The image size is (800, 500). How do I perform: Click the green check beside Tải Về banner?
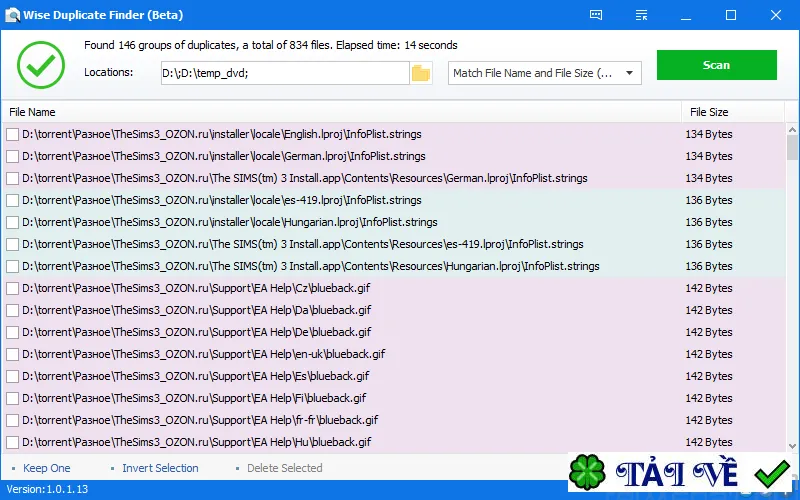(772, 472)
